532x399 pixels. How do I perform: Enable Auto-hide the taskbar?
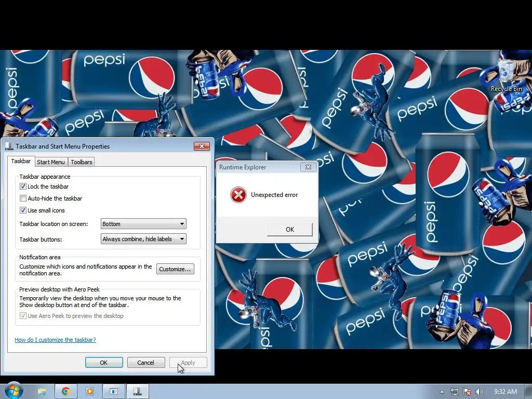[x=23, y=198]
